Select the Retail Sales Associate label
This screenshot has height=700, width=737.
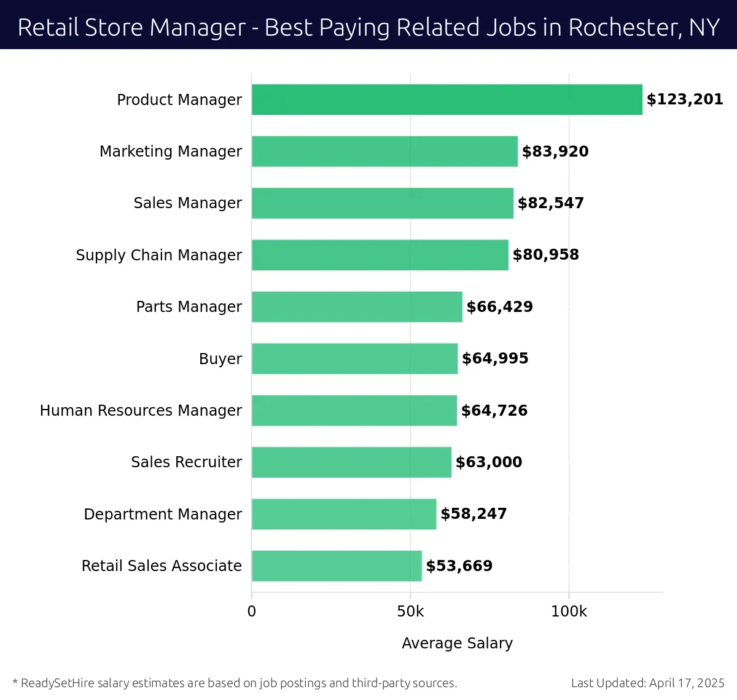point(162,566)
